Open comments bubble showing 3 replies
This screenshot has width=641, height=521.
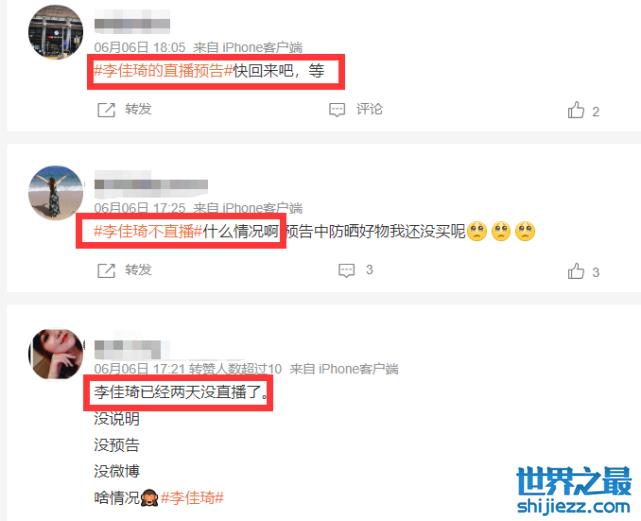tap(346, 271)
